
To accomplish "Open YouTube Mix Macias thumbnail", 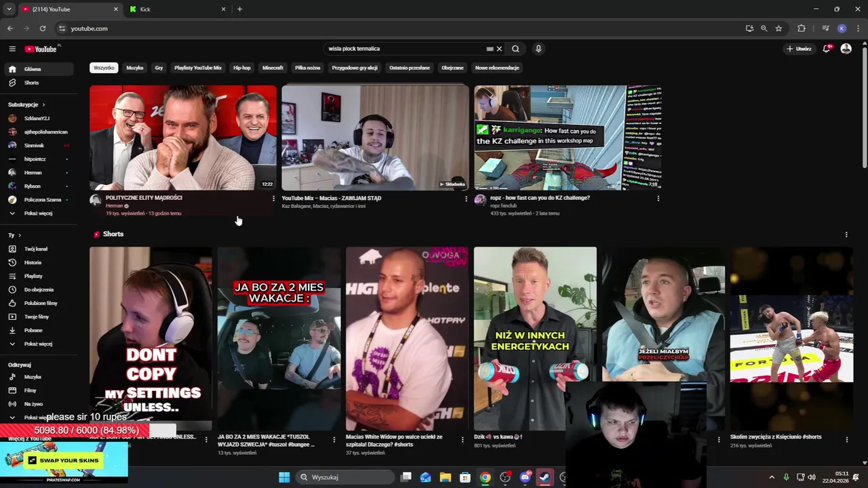I will [375, 138].
